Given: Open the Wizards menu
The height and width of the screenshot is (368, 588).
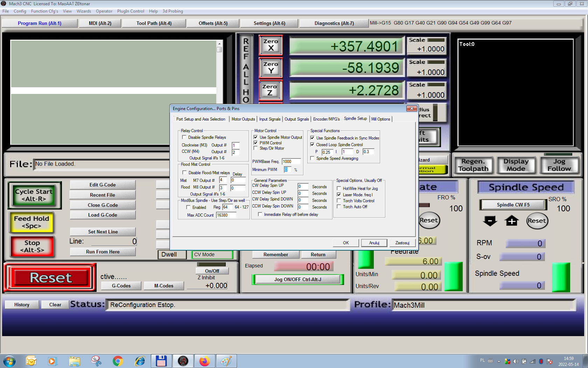Looking at the screenshot, I should tap(84, 11).
